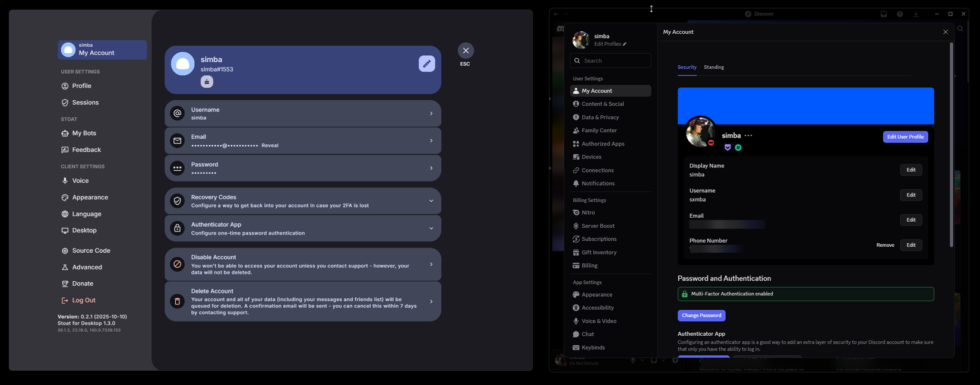Click the green download icon in Discord title bar
The image size is (980, 385).
coord(916,14)
